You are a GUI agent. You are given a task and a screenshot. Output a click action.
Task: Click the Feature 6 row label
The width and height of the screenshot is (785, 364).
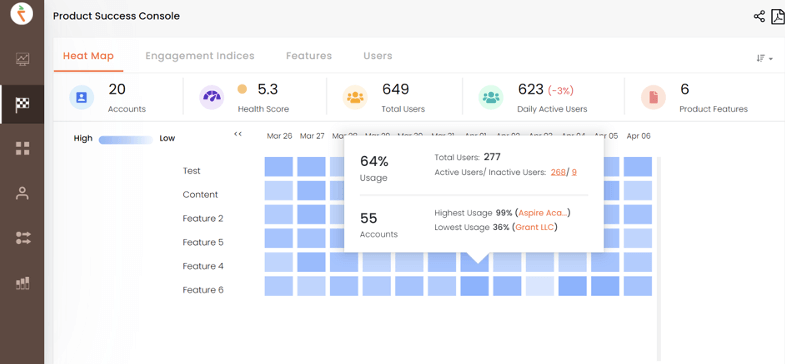(x=203, y=290)
